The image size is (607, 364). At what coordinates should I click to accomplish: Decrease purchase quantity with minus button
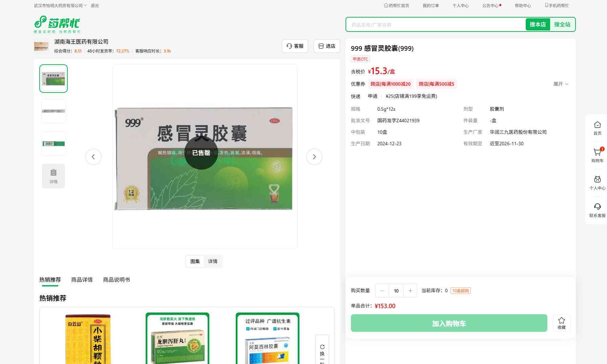382,291
